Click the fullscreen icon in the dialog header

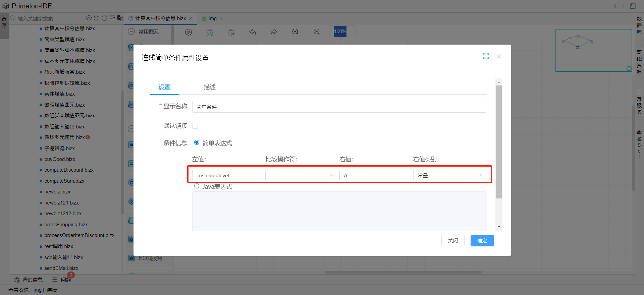point(486,56)
